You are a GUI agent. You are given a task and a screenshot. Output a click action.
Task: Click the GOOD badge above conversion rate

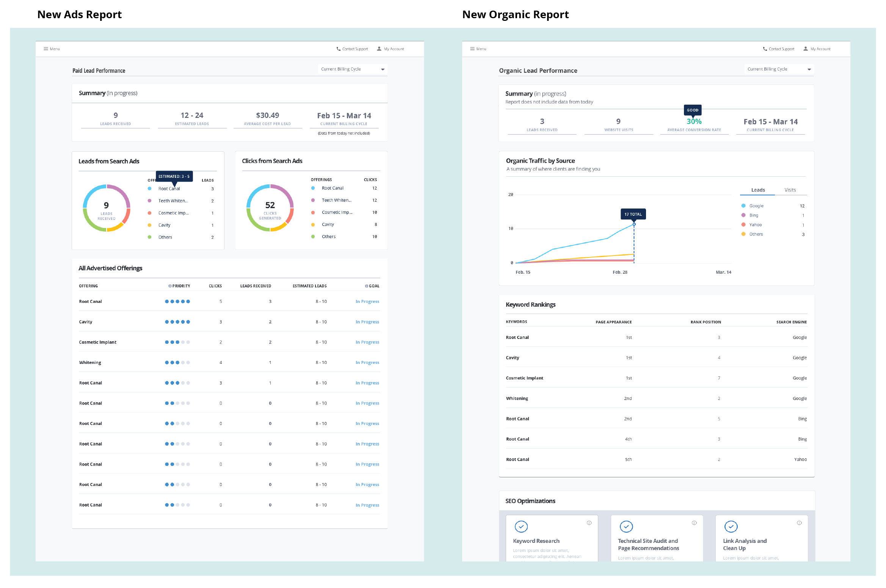[693, 110]
